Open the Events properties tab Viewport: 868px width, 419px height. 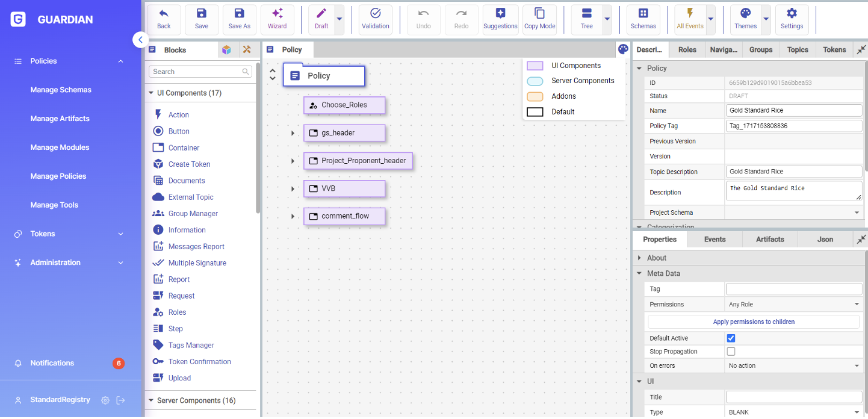tap(715, 240)
